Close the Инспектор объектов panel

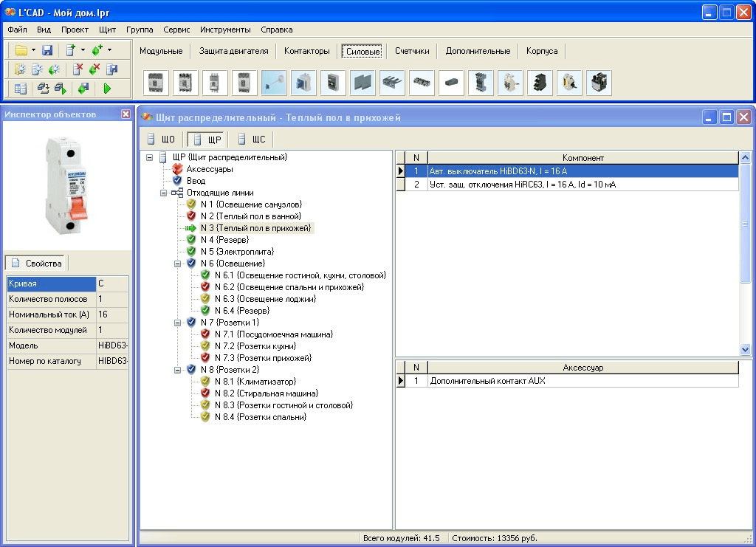[x=126, y=114]
